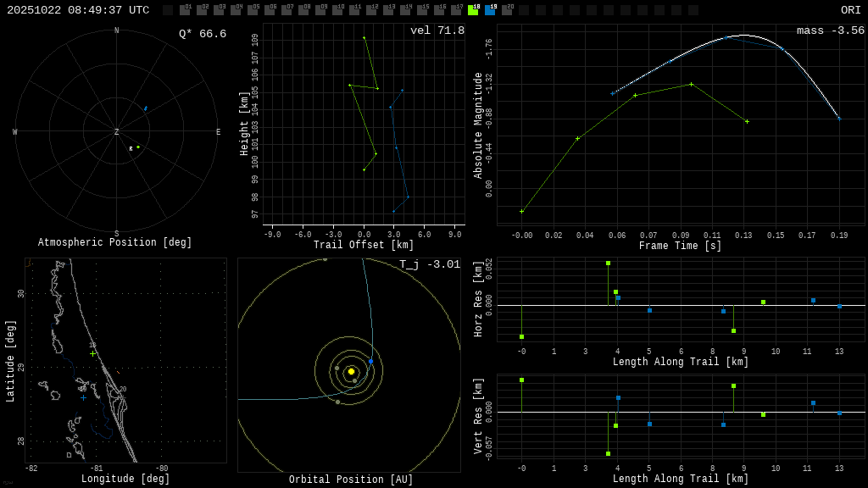Viewport: 868px width, 488px height.
Task: Click blue meteor track in atmospheric position plot
Action: 145,108
